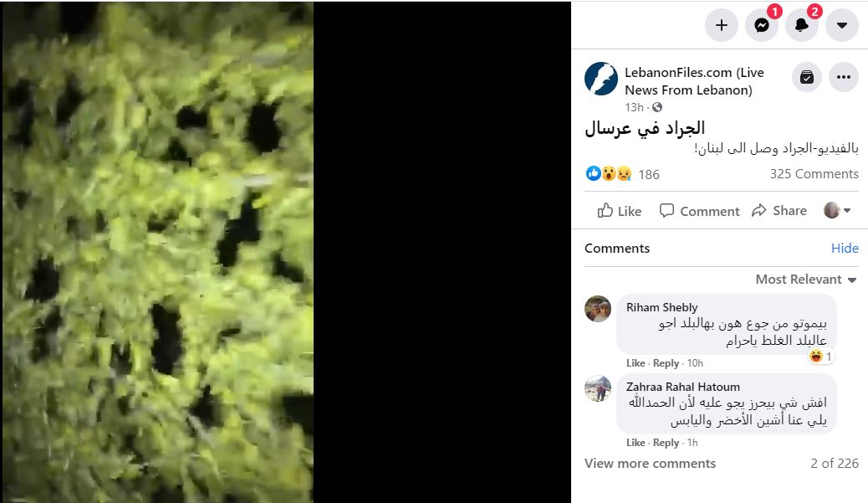Open LebanonFiles.com page name link

point(694,81)
